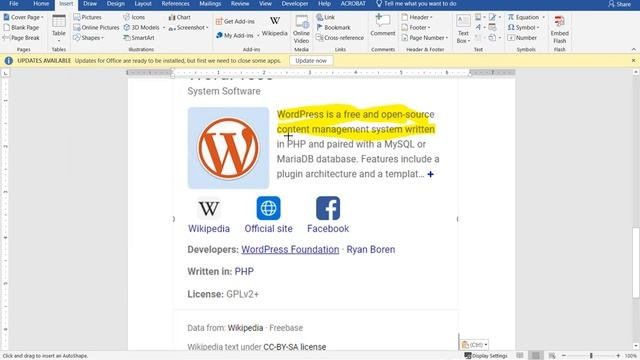The width and height of the screenshot is (640, 360).
Task: Open the Page Number dropdown
Action: (424, 38)
